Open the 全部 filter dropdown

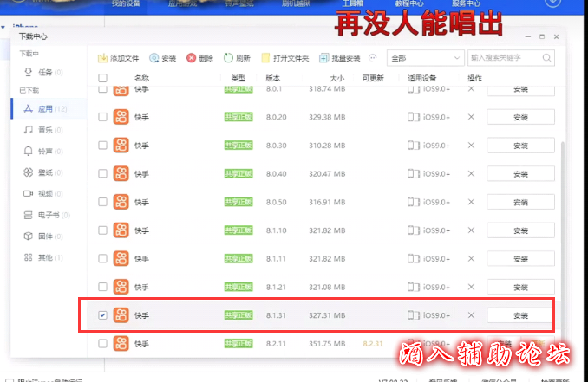[426, 58]
